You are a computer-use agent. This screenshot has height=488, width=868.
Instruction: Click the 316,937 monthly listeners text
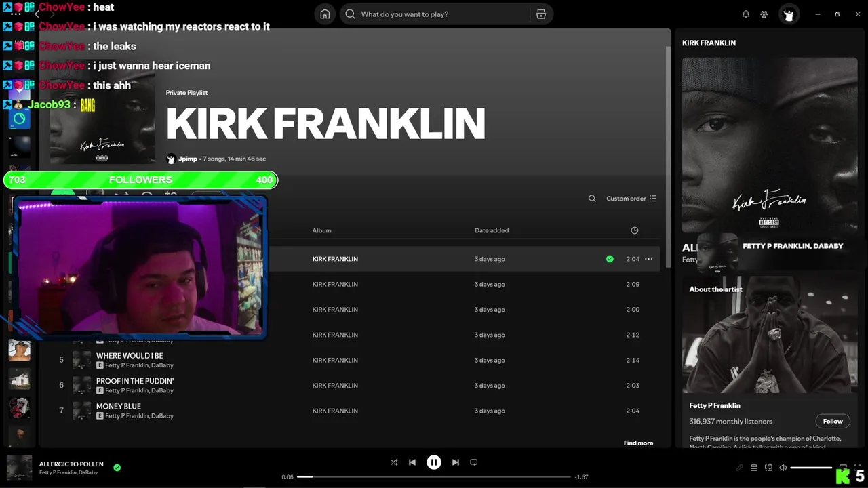(x=731, y=422)
